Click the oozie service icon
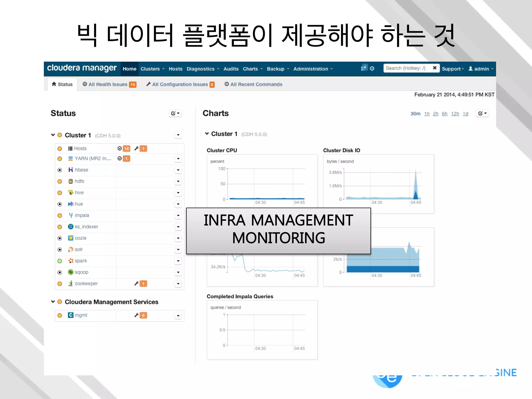The height and width of the screenshot is (399, 532). coord(71,238)
